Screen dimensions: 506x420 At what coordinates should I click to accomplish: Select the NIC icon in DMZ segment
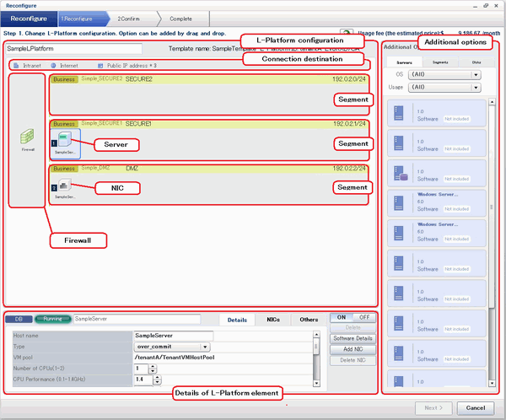pyautogui.click(x=64, y=186)
